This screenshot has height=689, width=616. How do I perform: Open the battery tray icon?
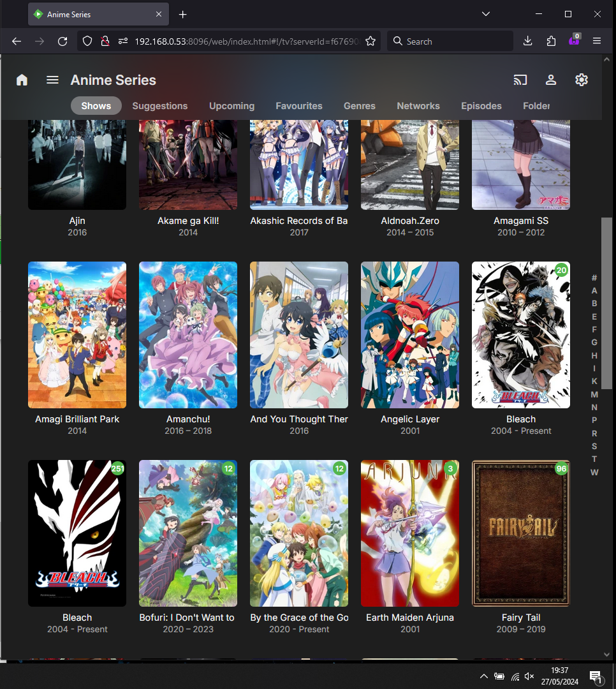[499, 676]
